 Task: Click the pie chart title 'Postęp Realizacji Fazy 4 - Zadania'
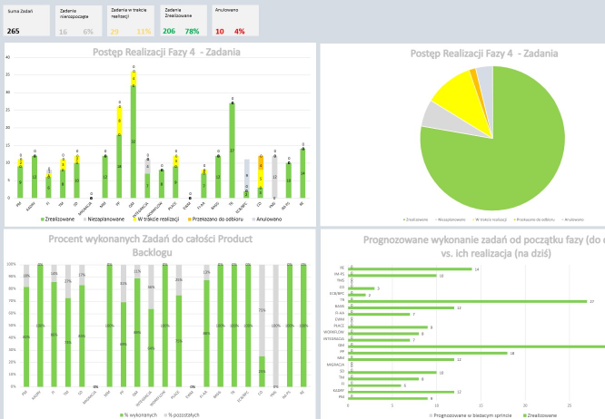click(x=484, y=53)
